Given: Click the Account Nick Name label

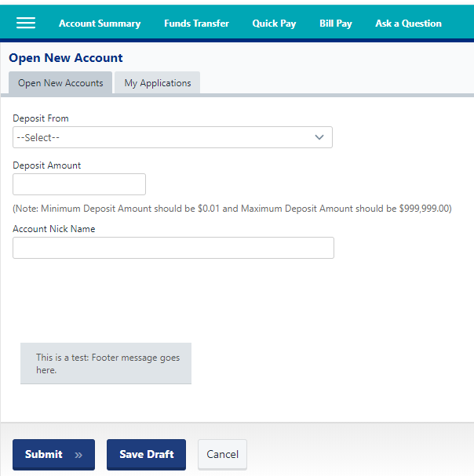Looking at the screenshot, I should pos(54,229).
